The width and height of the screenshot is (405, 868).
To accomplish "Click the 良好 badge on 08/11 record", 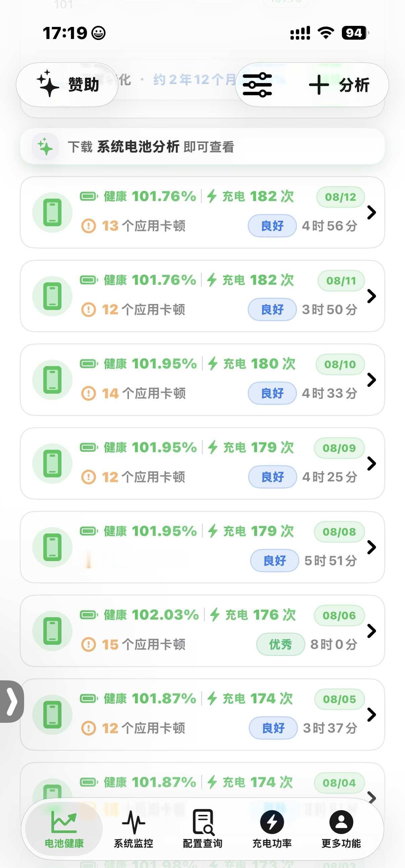I will 272,309.
